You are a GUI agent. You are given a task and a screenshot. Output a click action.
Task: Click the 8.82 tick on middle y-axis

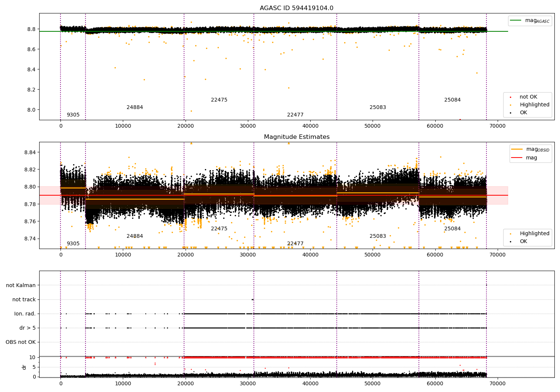30,169
